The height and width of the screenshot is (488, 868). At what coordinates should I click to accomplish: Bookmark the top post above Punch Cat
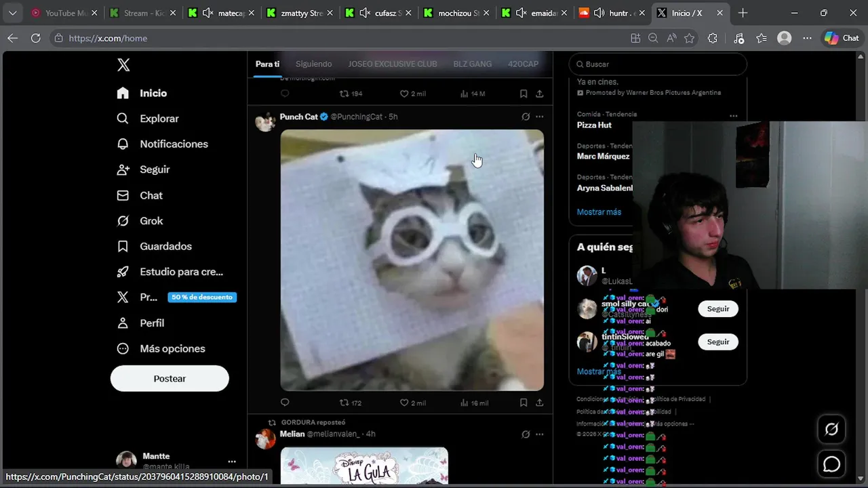coord(524,94)
